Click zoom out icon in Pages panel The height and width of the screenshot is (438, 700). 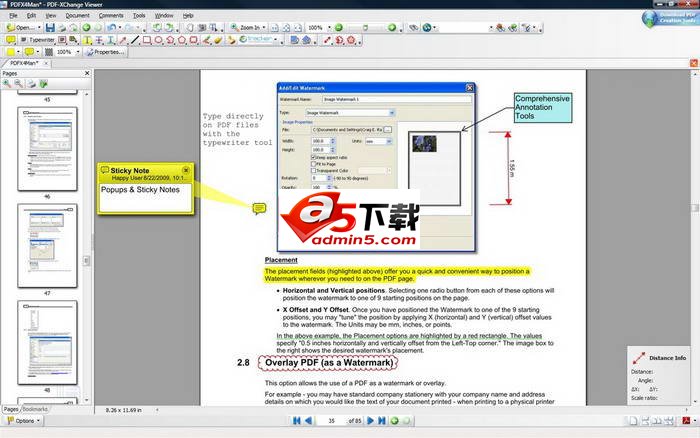tap(19, 83)
